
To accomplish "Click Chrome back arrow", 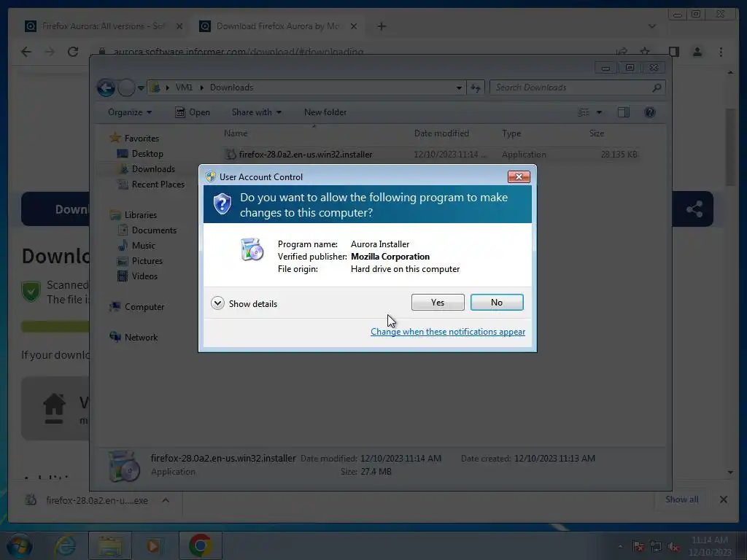I will coord(26,52).
